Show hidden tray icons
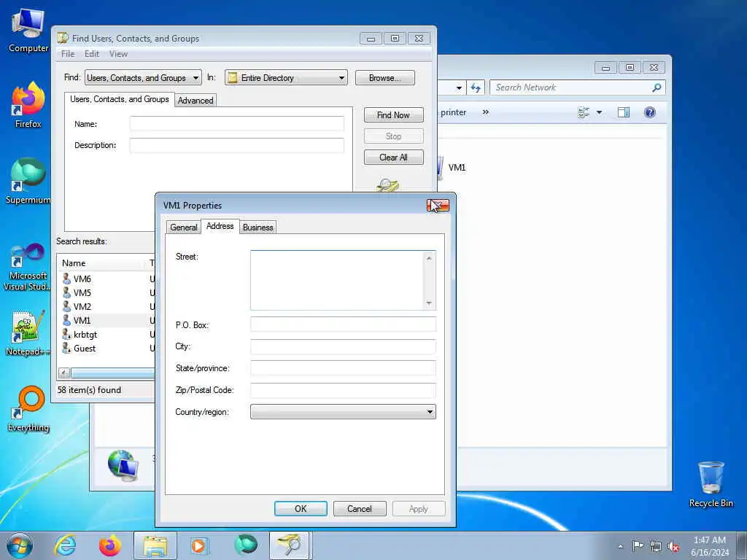747x560 pixels. point(620,546)
